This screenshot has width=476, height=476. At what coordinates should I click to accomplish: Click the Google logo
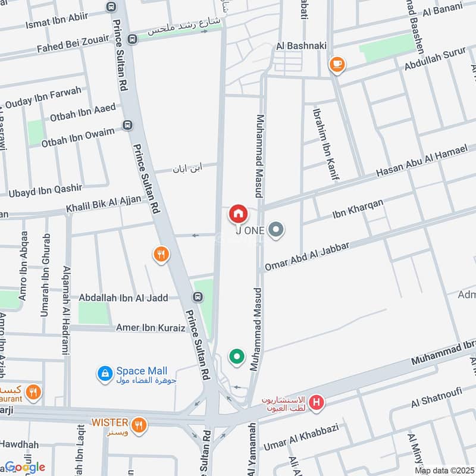tap(25, 467)
